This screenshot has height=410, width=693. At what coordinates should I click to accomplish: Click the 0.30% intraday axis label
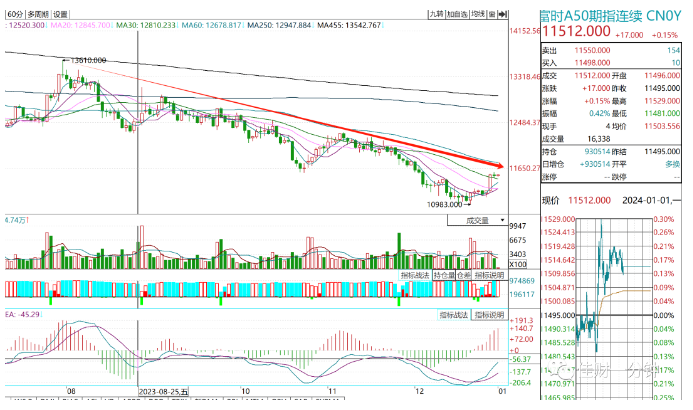click(664, 219)
